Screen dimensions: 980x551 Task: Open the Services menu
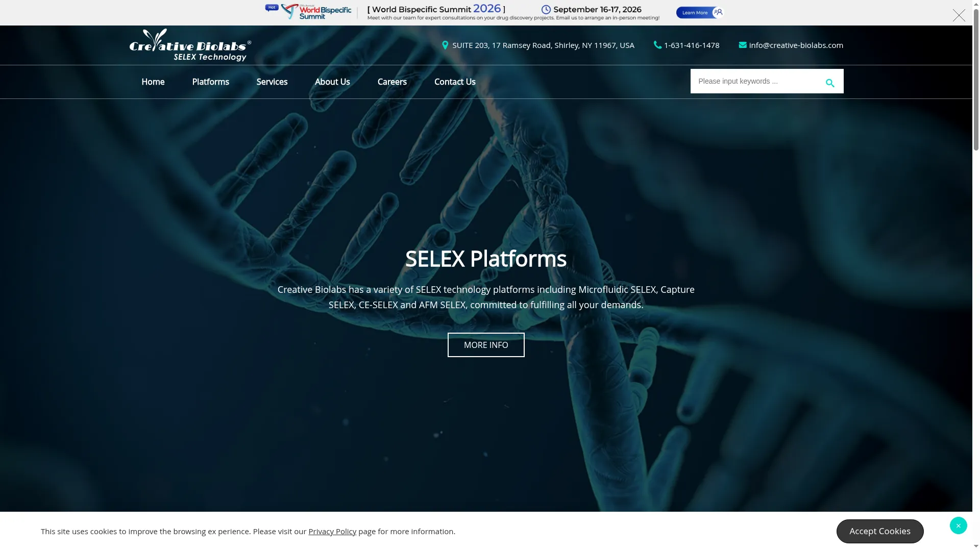tap(272, 82)
